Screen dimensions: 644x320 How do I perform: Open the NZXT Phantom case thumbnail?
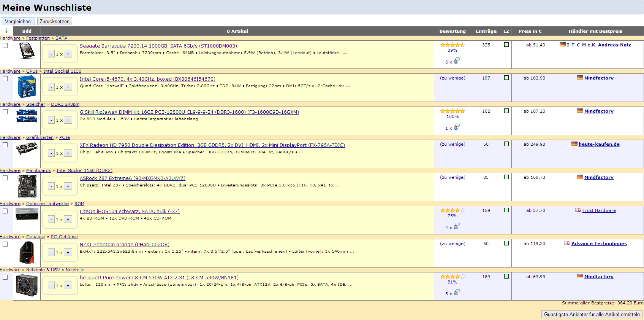tap(27, 252)
